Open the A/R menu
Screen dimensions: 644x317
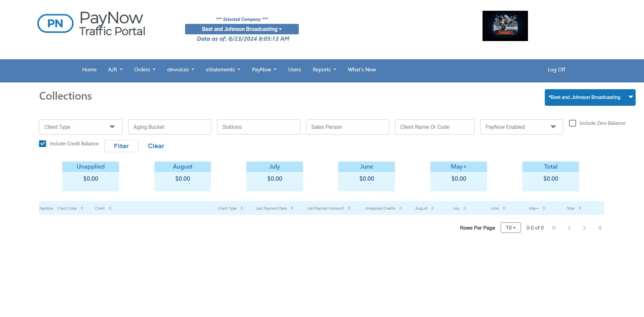point(115,70)
